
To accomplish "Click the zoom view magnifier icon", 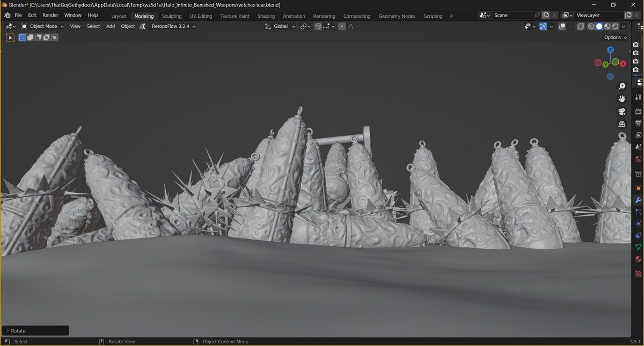I will [x=622, y=86].
